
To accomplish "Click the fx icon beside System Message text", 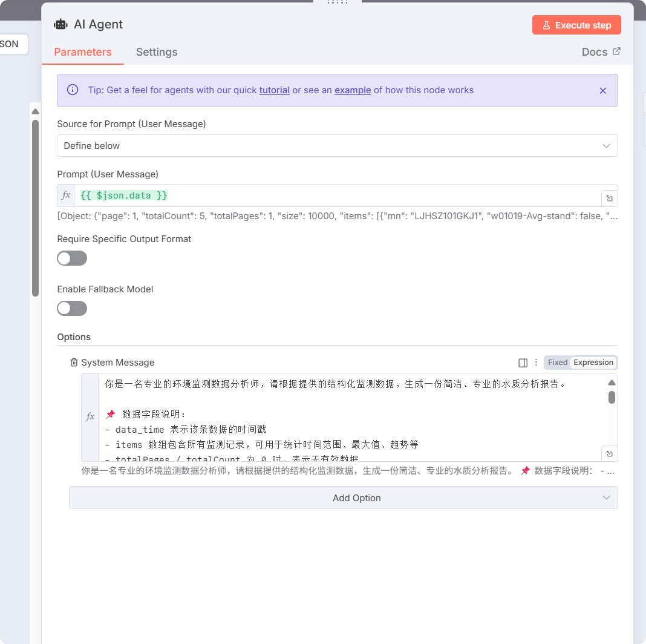I will click(90, 416).
